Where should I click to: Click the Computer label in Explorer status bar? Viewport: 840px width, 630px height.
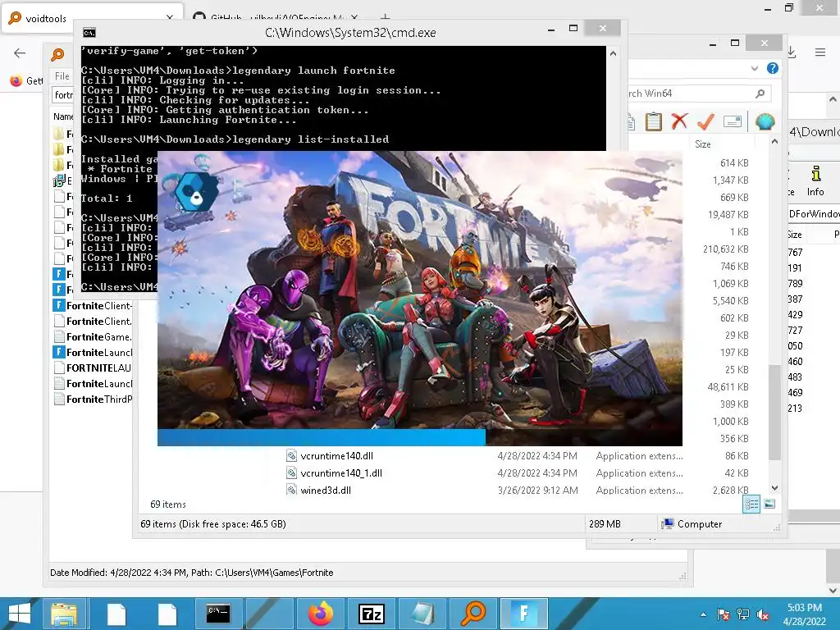(x=699, y=524)
